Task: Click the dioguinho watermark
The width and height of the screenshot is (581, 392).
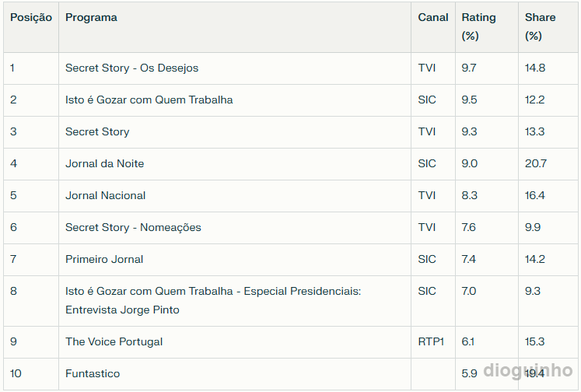Action: click(529, 370)
